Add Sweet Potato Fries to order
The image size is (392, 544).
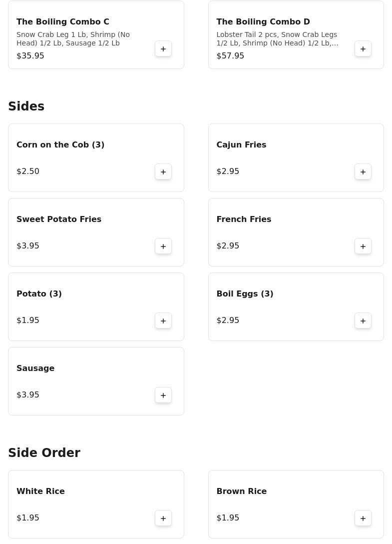pyautogui.click(x=163, y=246)
